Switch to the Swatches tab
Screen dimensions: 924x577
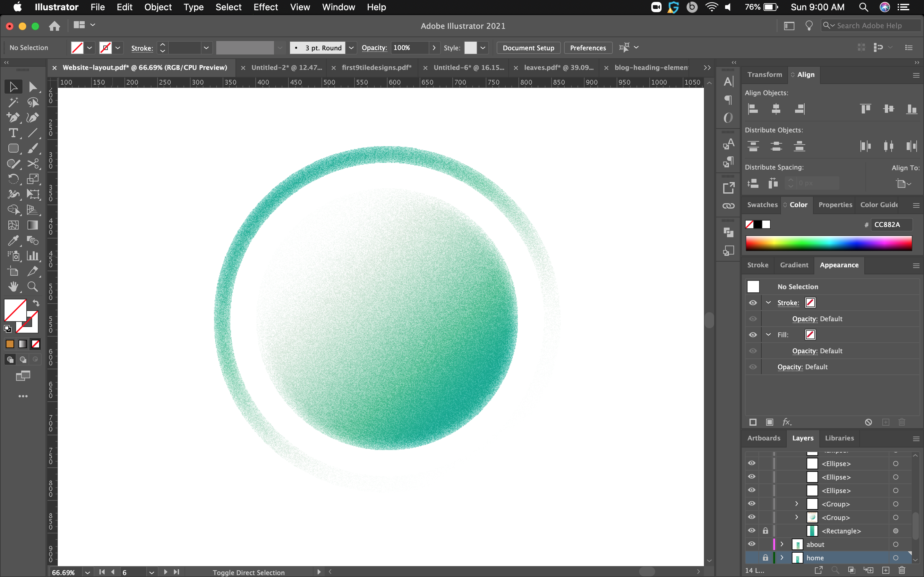762,205
